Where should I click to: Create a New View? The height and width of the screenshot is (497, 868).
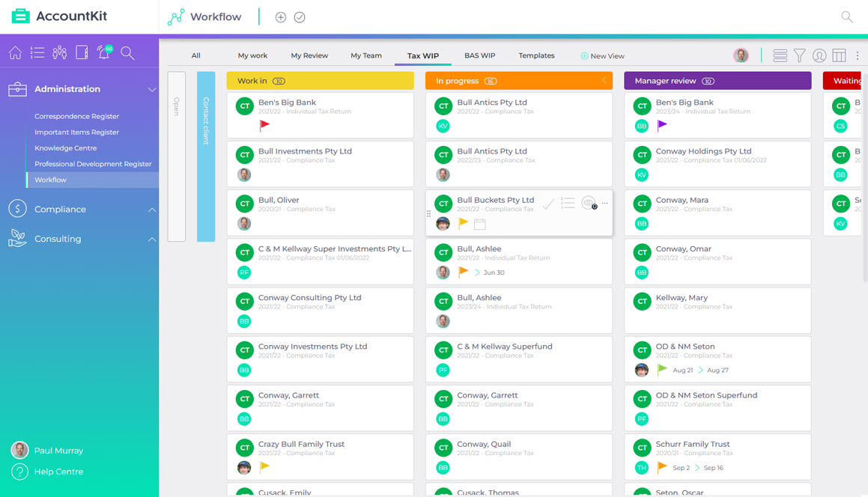point(602,56)
